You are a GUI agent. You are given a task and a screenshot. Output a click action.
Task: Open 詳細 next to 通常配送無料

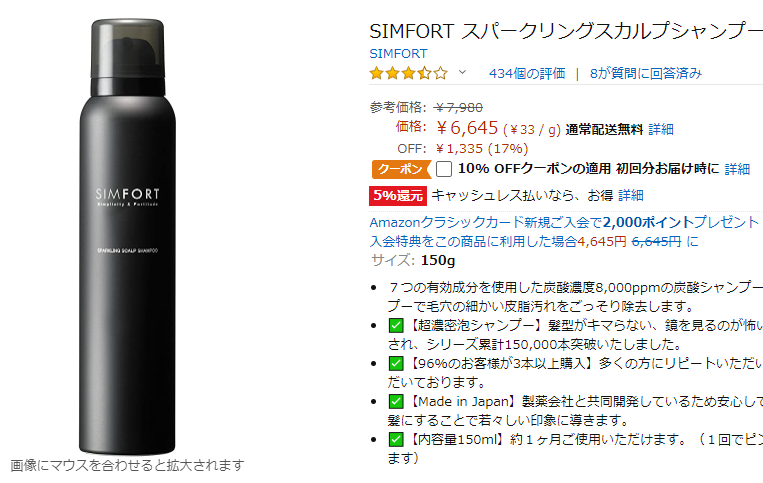[x=661, y=129]
